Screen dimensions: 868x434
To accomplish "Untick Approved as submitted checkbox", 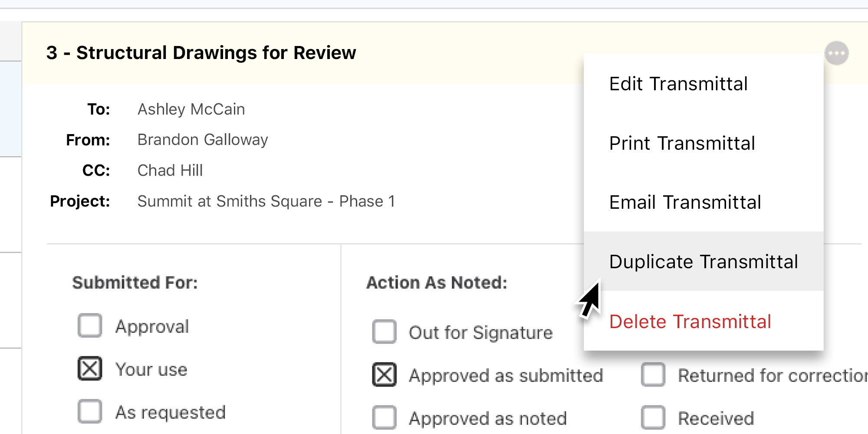I will (384, 375).
